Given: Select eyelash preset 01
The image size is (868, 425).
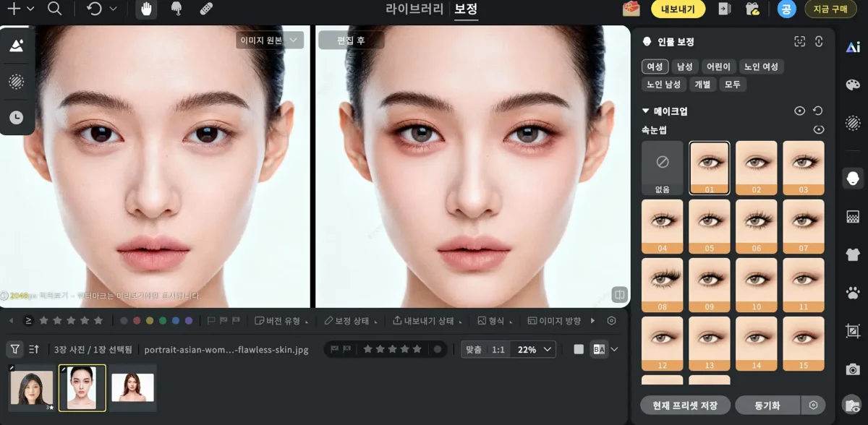Looking at the screenshot, I should [x=709, y=168].
